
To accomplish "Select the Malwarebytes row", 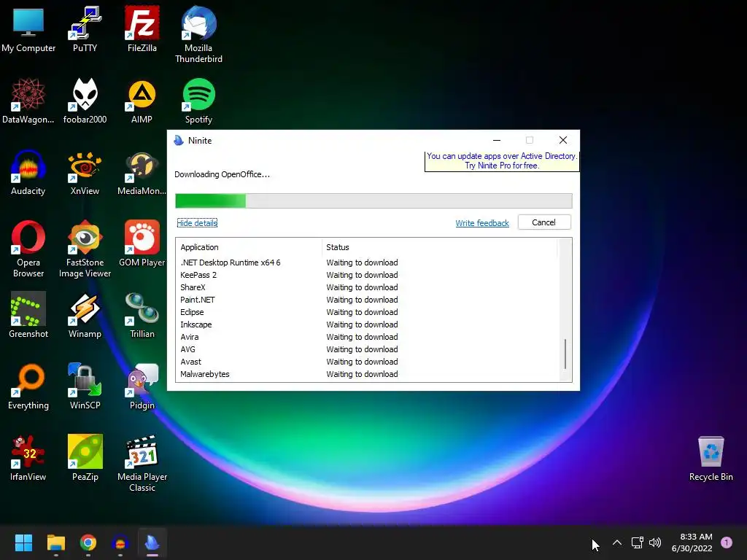I will [x=367, y=374].
